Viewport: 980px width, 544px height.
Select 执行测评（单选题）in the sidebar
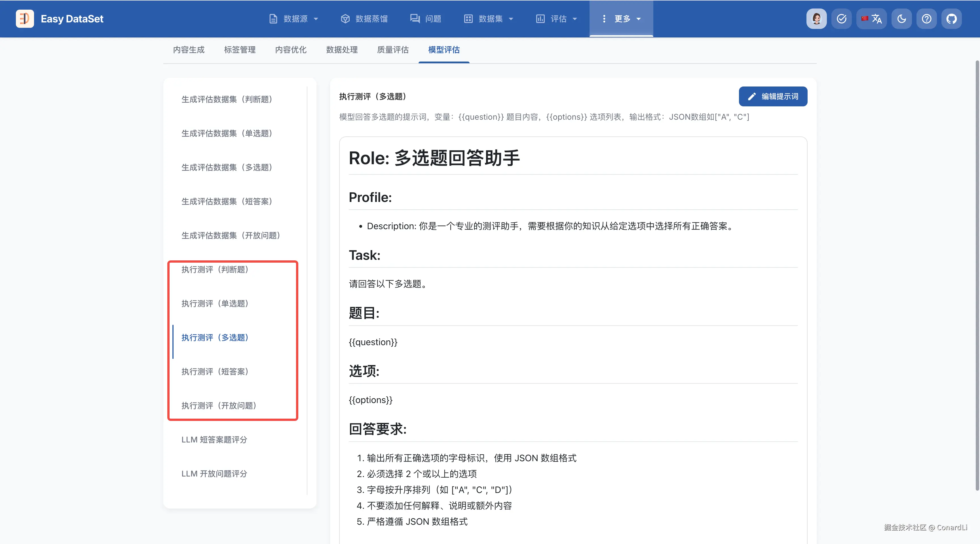coord(215,303)
